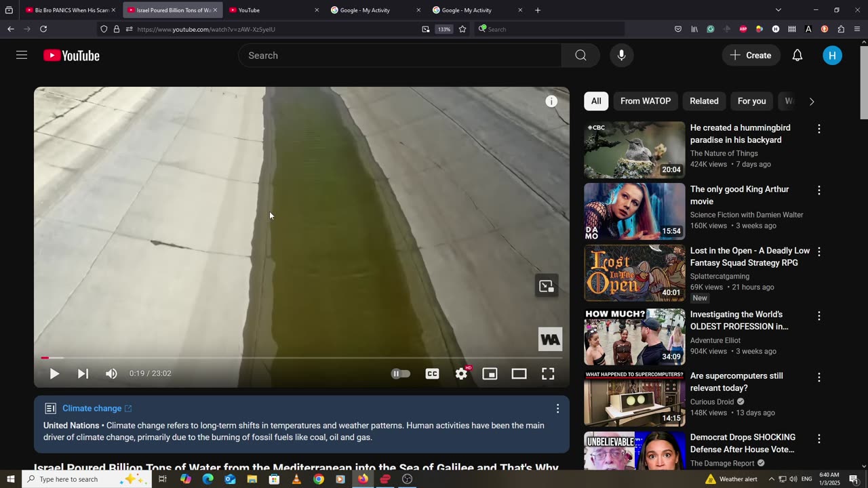
Task: Enter full screen mode
Action: [548, 373]
